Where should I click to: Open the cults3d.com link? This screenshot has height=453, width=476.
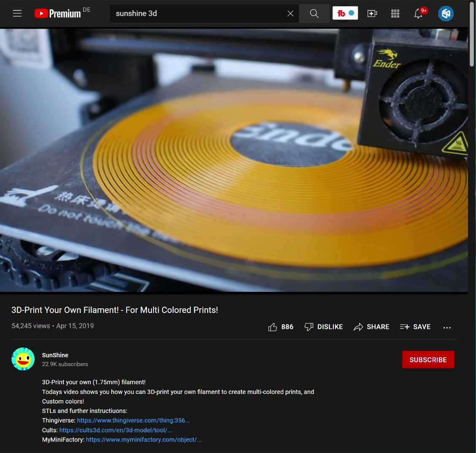coord(116,430)
